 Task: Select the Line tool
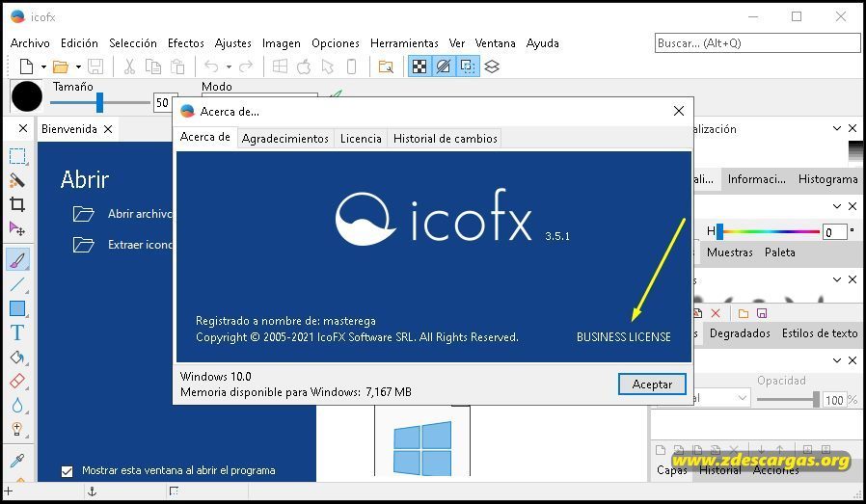(x=17, y=284)
